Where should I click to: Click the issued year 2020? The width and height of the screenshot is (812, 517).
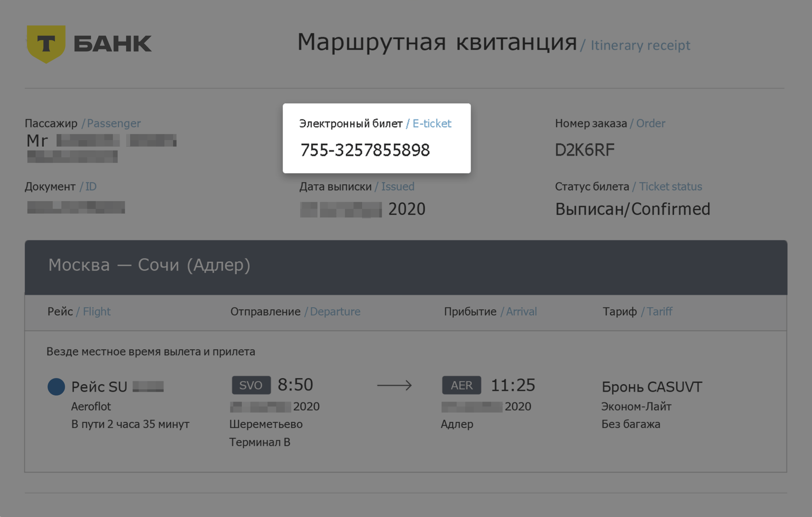(407, 209)
